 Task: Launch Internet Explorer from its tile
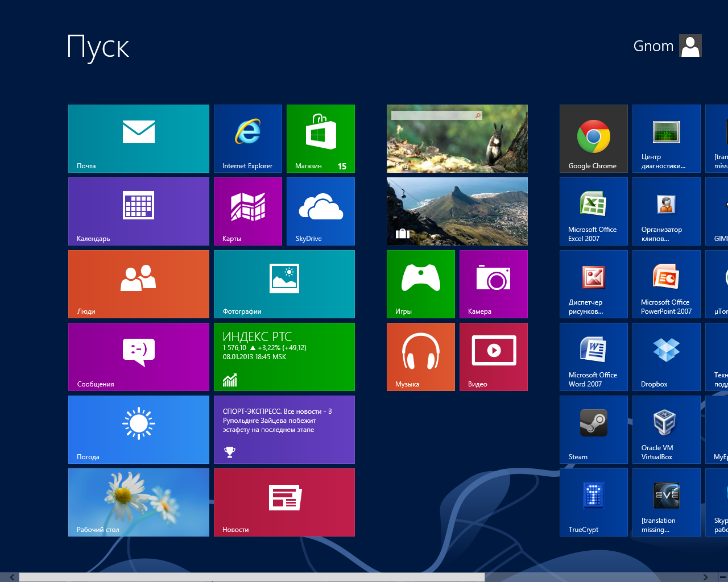248,139
